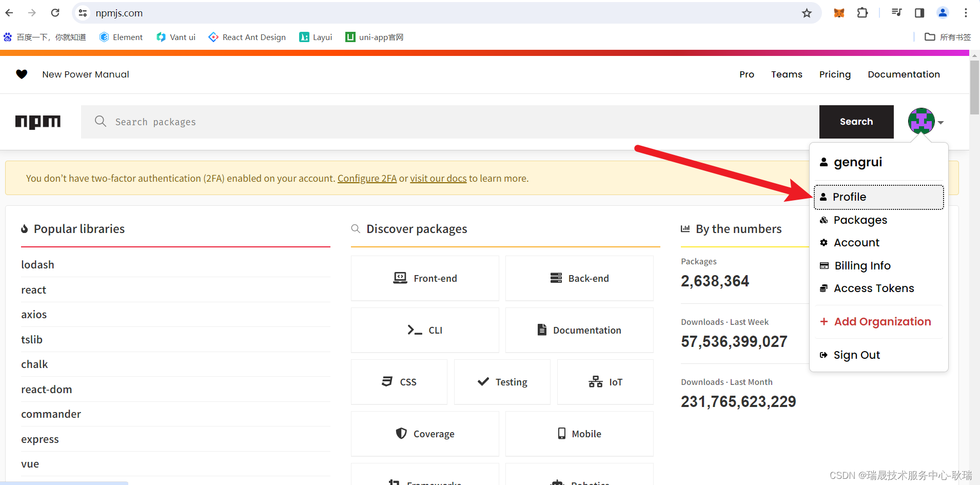
Task: Open the tslib library link
Action: [32, 340]
